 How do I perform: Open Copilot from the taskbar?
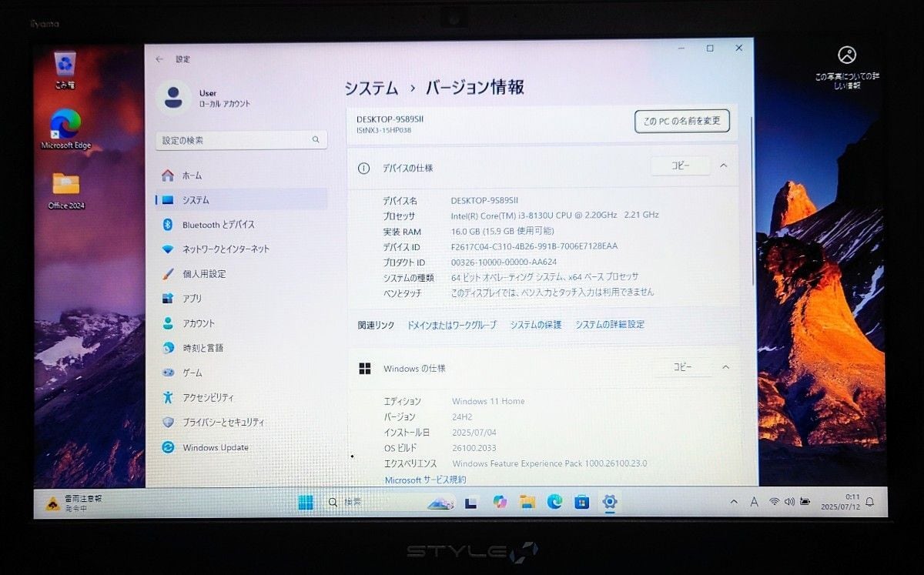coord(500,502)
